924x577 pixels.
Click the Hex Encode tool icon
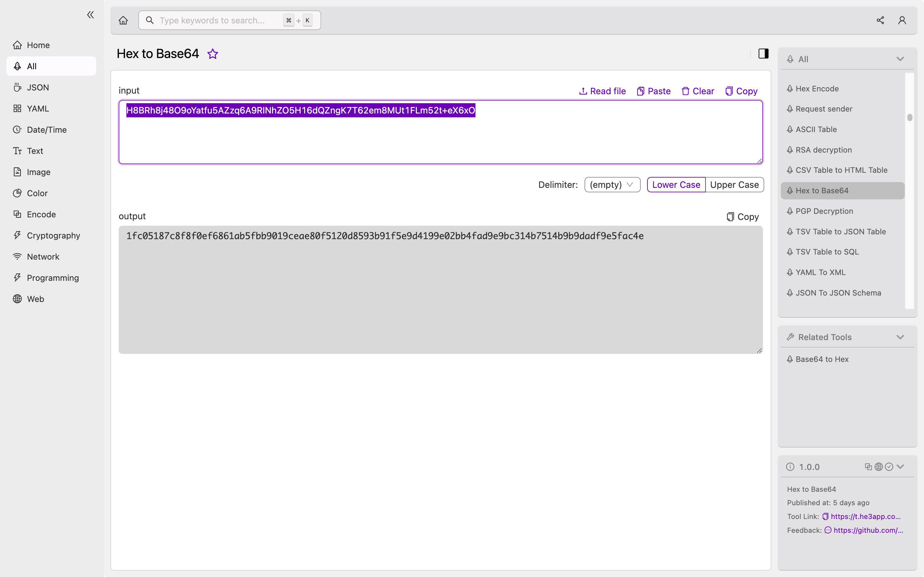point(790,88)
